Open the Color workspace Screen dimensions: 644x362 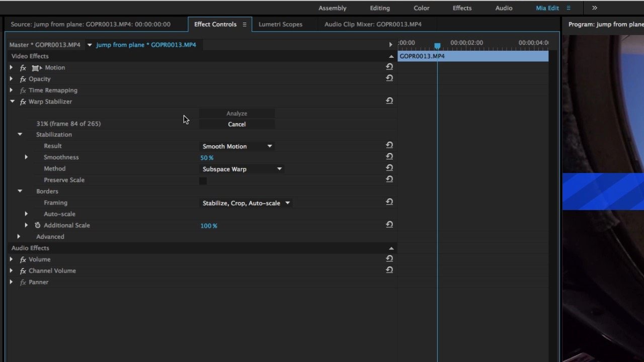(421, 8)
